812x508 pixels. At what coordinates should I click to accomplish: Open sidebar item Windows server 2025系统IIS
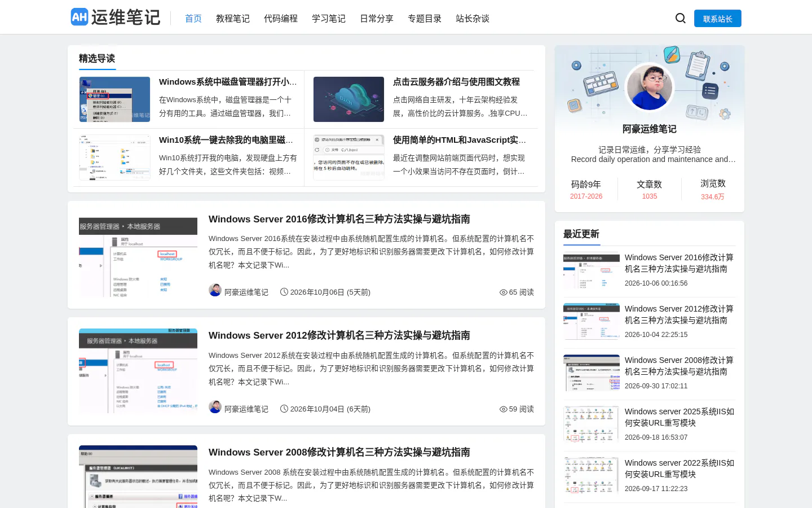[x=679, y=417]
